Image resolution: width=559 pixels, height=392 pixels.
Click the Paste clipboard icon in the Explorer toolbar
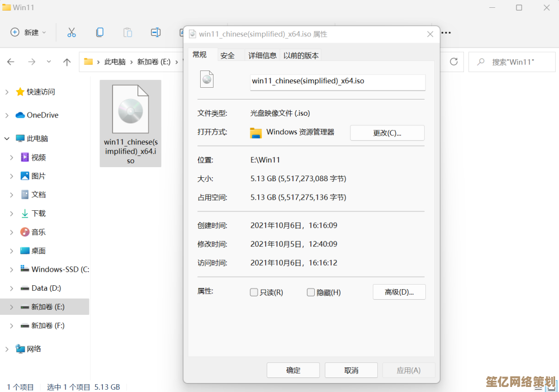[x=127, y=32]
